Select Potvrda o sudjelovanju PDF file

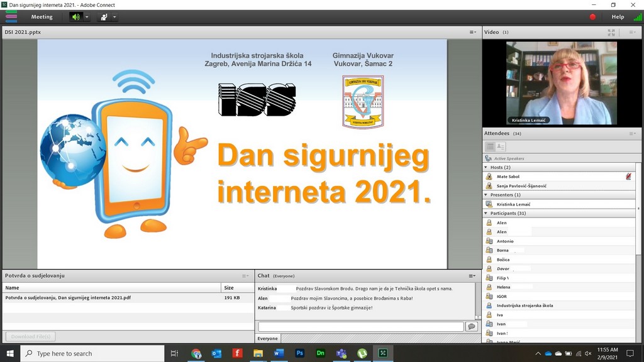pyautogui.click(x=68, y=297)
